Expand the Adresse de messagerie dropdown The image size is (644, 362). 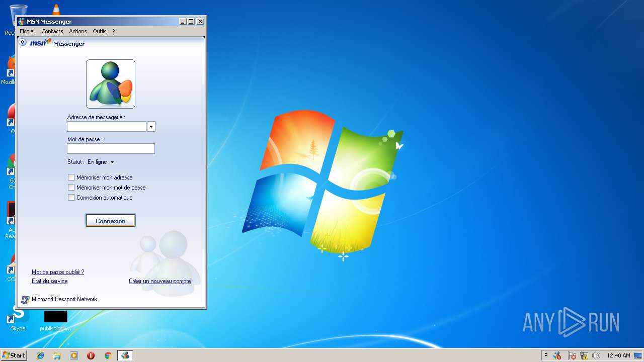click(151, 127)
